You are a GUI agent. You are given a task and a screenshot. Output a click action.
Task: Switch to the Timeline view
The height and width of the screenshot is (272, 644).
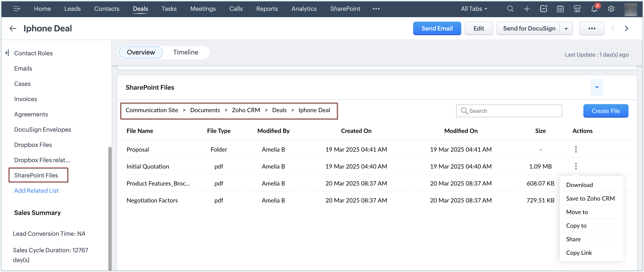coord(185,52)
